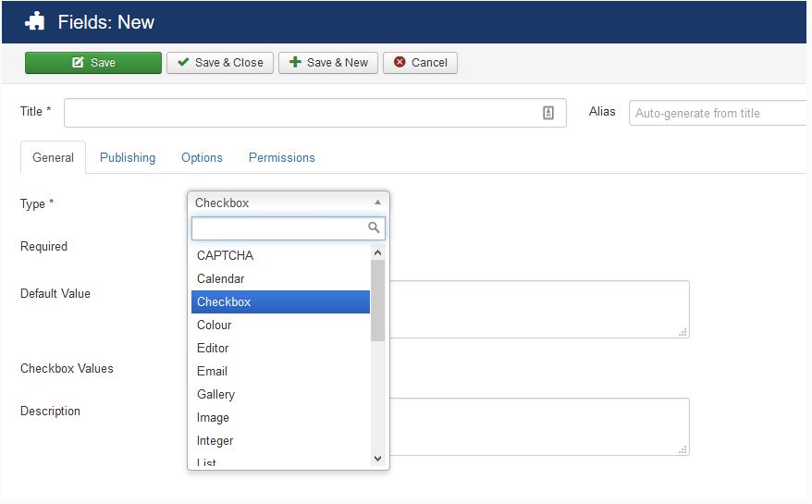Viewport: 812px width, 504px height.
Task: Click the Description resize handle
Action: click(x=683, y=450)
